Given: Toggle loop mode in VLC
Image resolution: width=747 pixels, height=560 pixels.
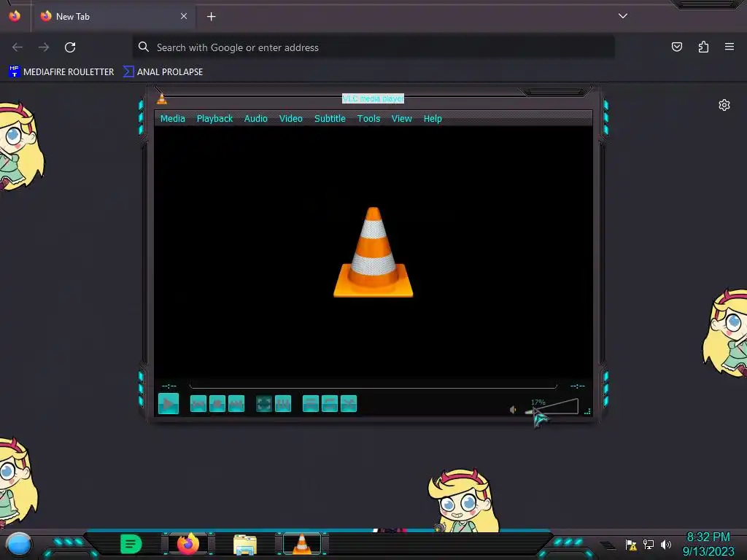Looking at the screenshot, I should pyautogui.click(x=330, y=404).
